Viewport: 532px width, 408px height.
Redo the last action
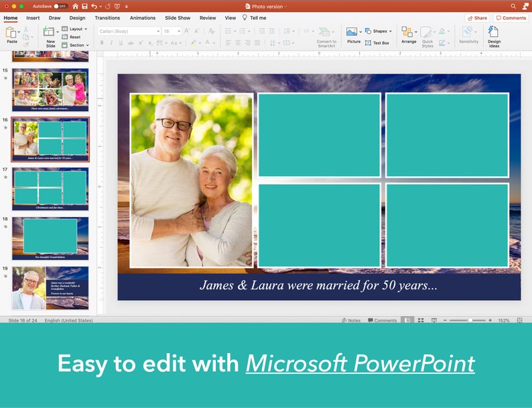click(108, 6)
